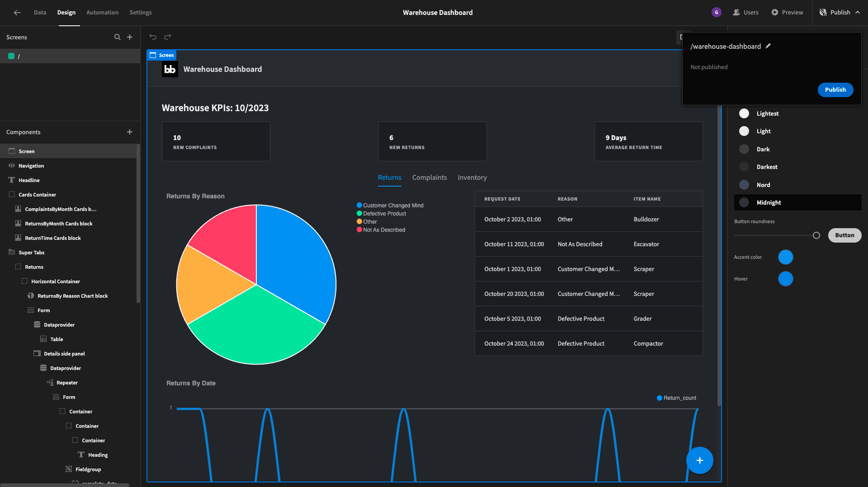Open the Preview button

[787, 13]
